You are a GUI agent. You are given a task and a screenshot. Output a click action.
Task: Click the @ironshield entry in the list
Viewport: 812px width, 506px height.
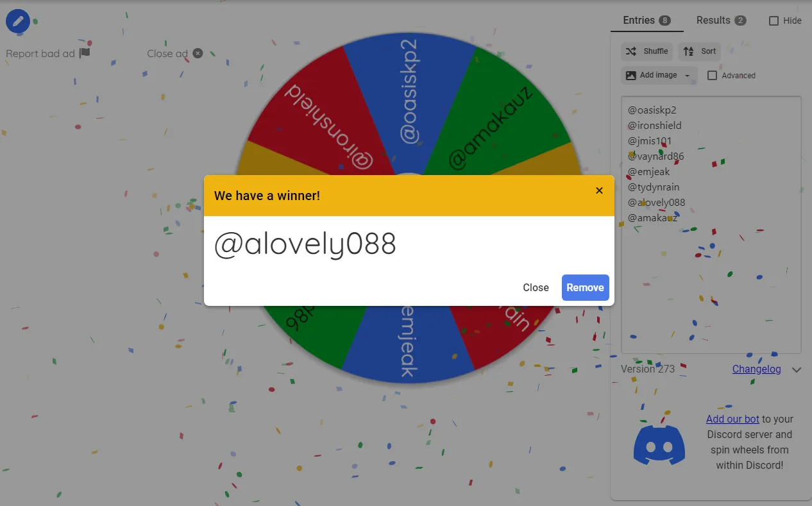click(654, 126)
